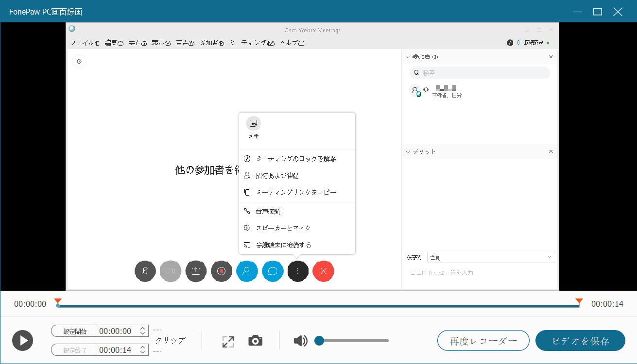The height and width of the screenshot is (364, 637).
Task: Click the more options three-dot button
Action: (298, 271)
